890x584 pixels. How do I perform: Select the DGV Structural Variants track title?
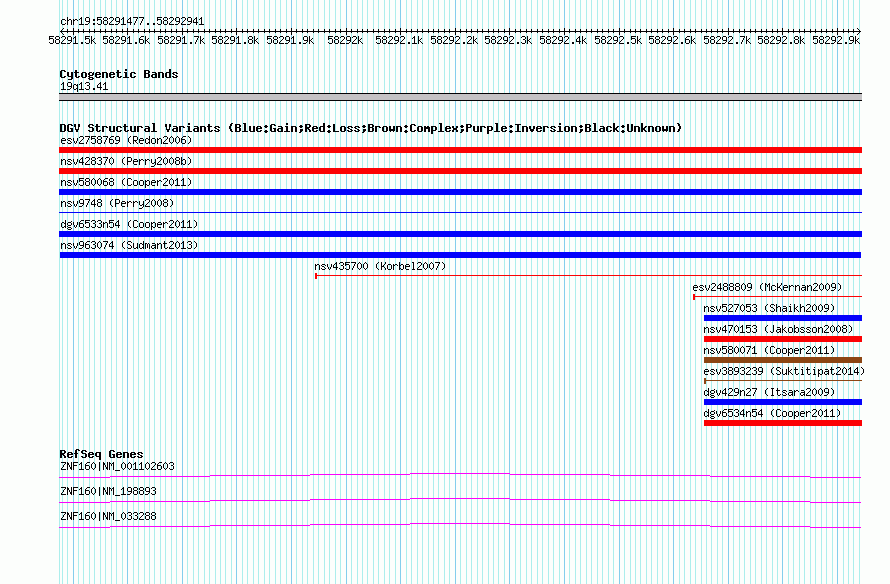pyautogui.click(x=371, y=128)
